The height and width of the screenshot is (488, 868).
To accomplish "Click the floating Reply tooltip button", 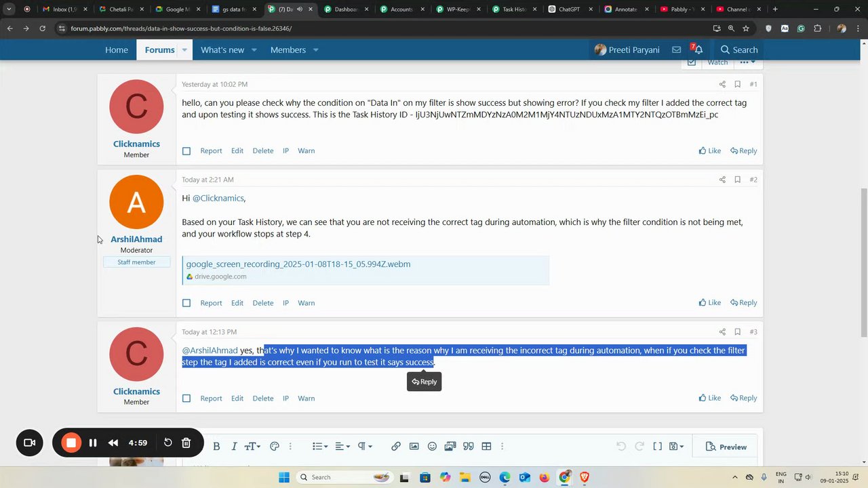I will pyautogui.click(x=425, y=382).
